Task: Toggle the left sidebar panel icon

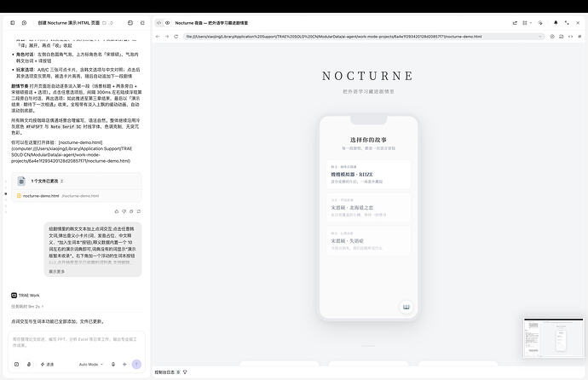Action: click(x=13, y=23)
